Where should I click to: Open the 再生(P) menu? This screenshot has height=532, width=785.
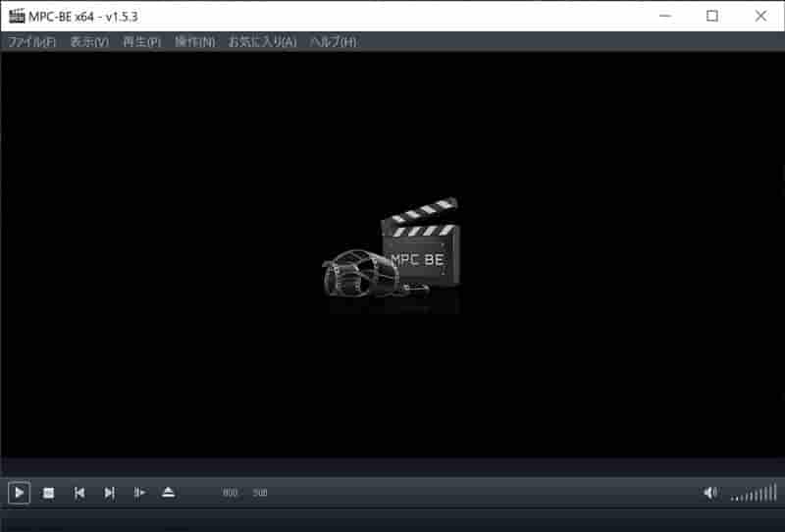click(141, 42)
